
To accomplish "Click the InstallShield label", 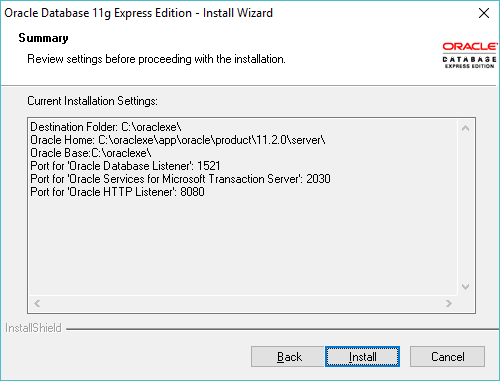I will (x=33, y=328).
